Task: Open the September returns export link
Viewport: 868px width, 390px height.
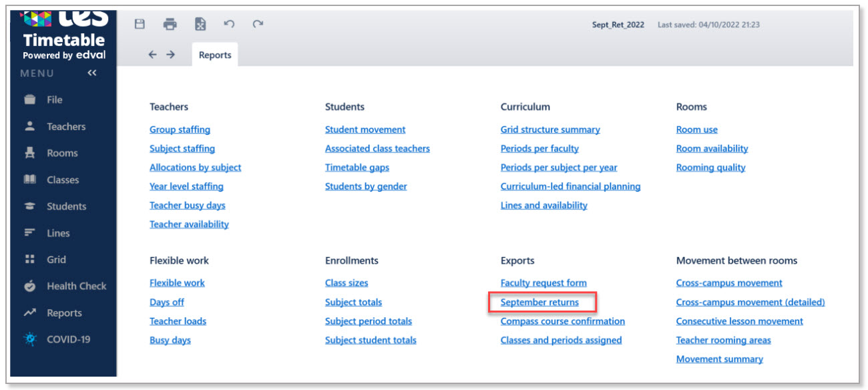Action: click(539, 303)
